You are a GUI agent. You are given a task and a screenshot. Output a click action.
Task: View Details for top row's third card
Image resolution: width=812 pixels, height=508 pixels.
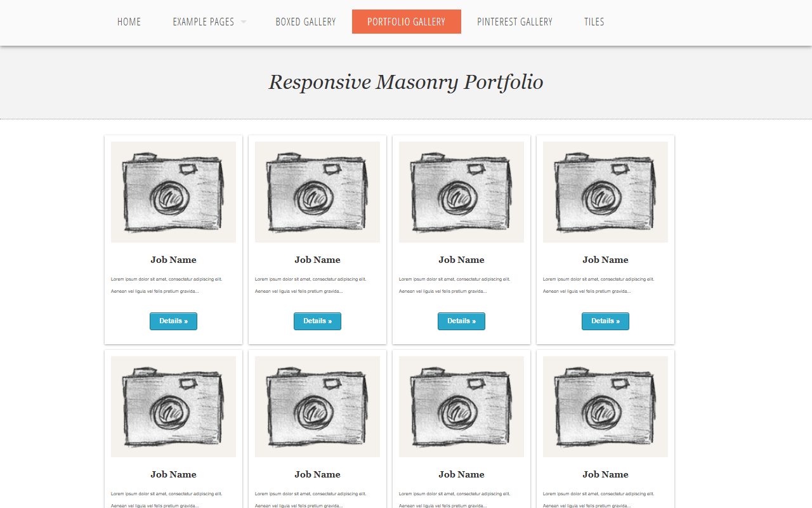pyautogui.click(x=461, y=321)
